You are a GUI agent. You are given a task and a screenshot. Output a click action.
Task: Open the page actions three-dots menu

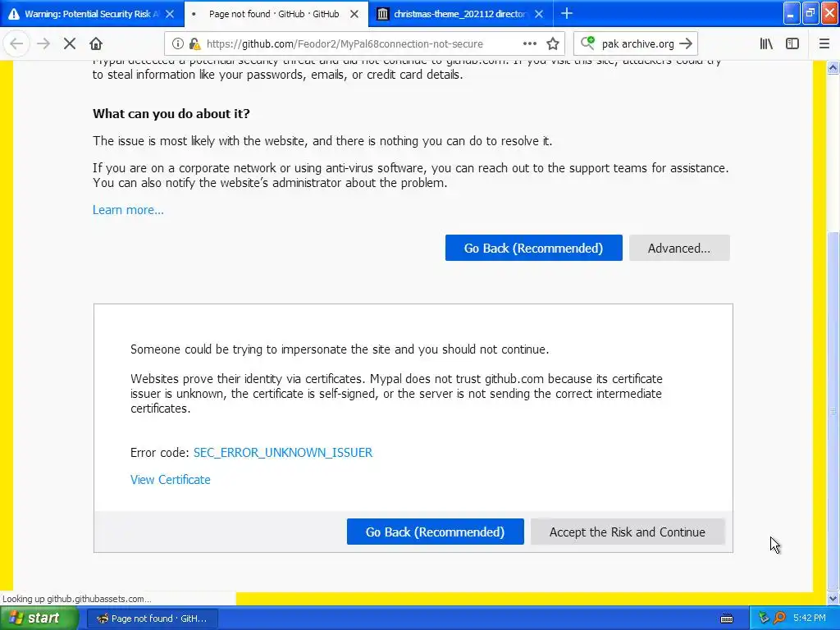pos(529,44)
